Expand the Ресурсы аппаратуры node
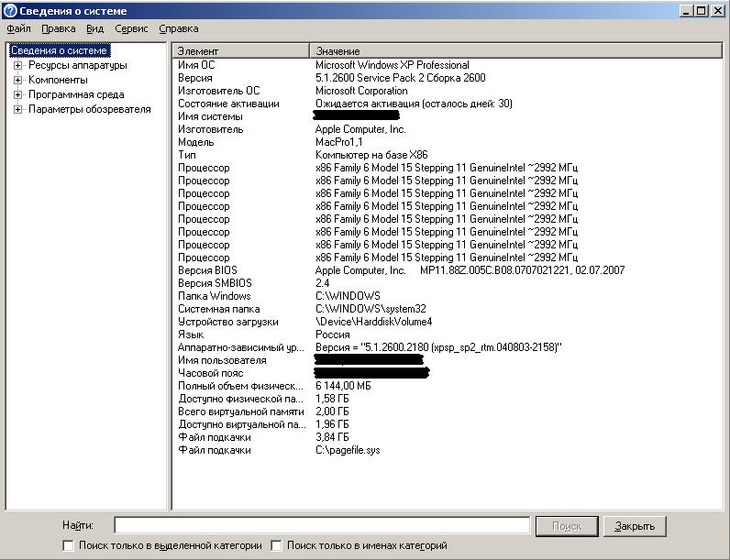The height and width of the screenshot is (560, 730). [x=17, y=66]
